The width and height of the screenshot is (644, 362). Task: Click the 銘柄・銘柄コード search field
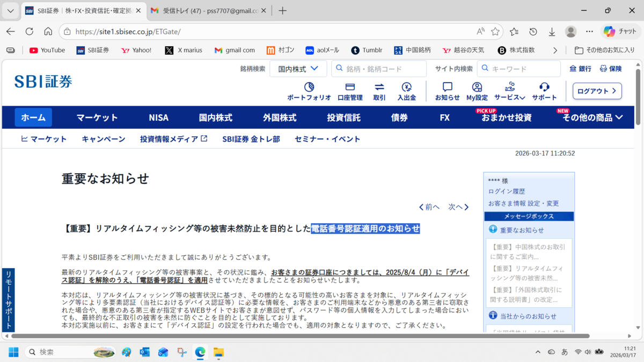tap(379, 69)
